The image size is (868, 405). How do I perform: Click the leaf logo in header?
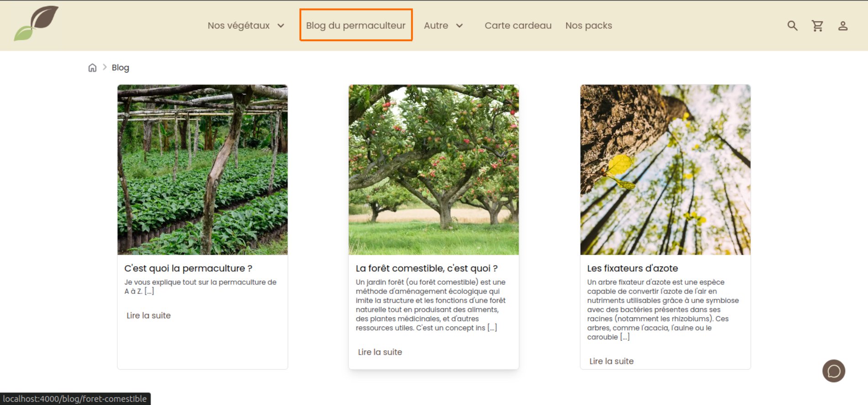tap(36, 23)
